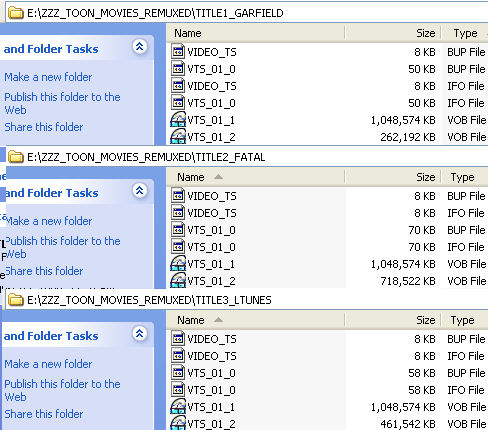Collapse Folder Tasks panel in GARFIELD window
Viewport: 488px width, 430px height.
pos(140,47)
